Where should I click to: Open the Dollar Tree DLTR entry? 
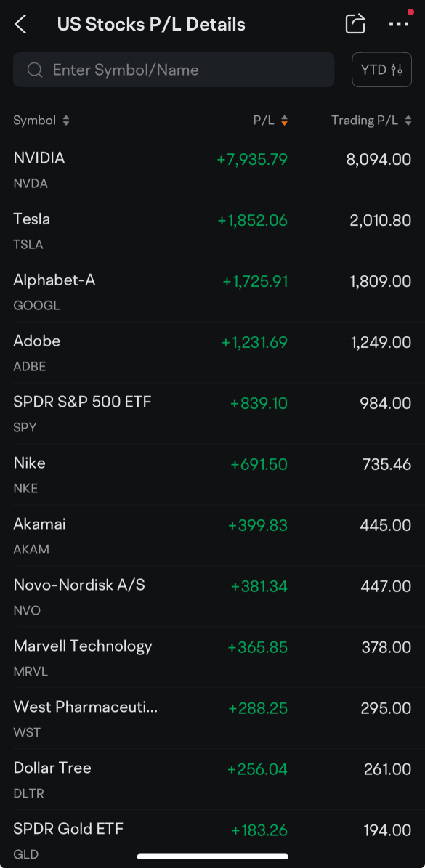[x=212, y=779]
